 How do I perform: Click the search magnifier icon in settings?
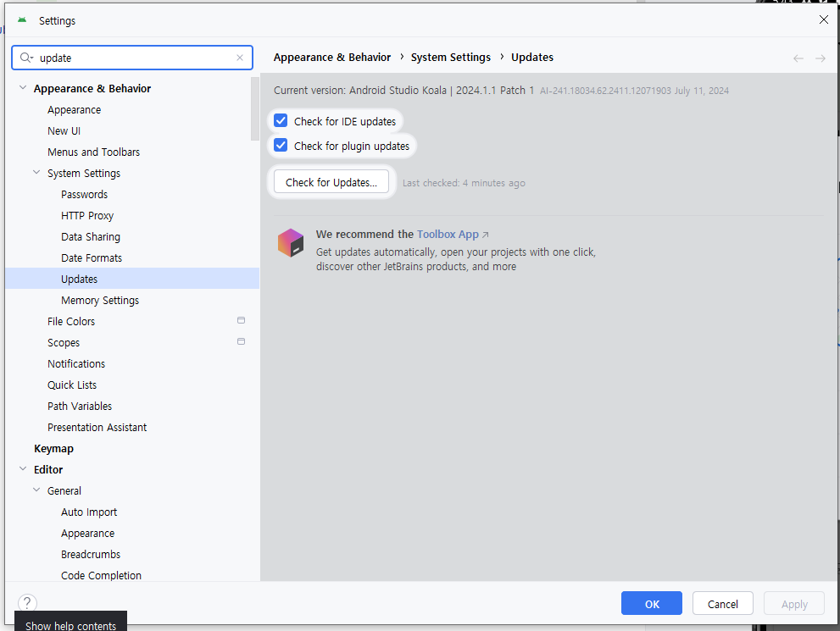(x=26, y=58)
